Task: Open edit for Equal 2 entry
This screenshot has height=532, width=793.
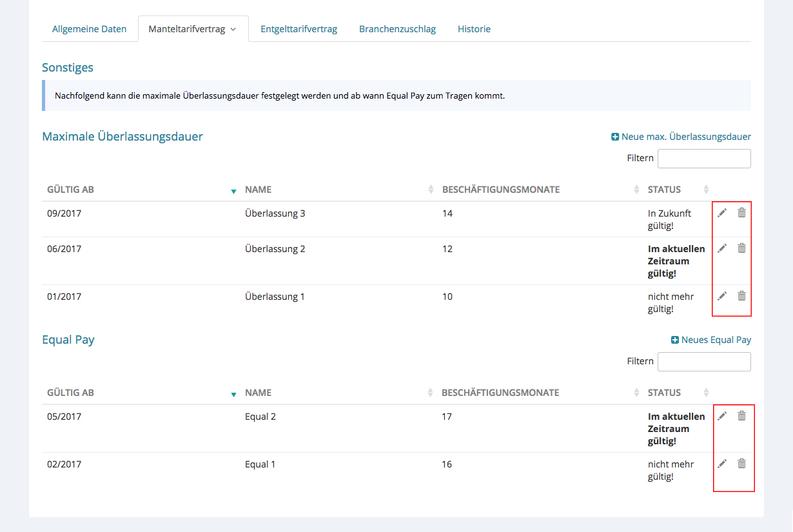Action: point(722,416)
